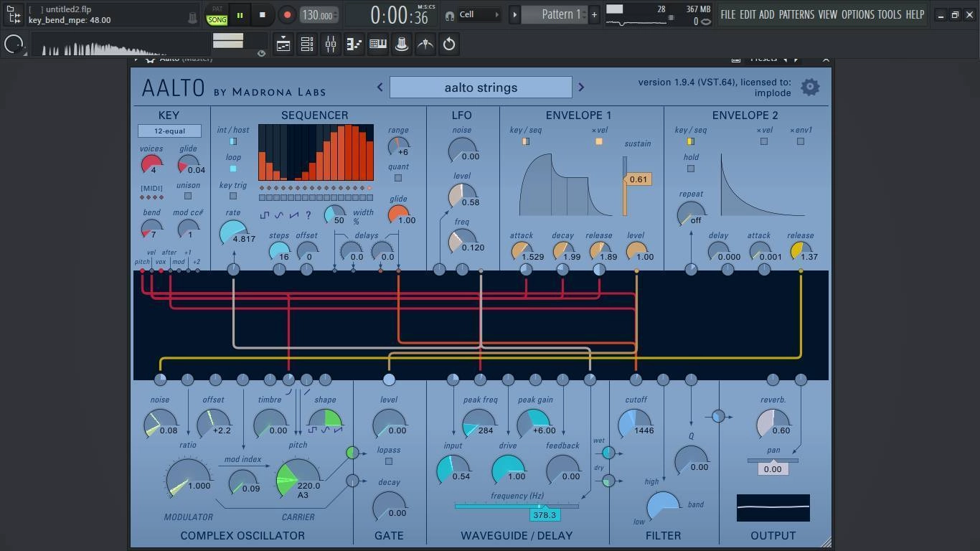
Task: Click the oscilloscope display in Output section
Action: coord(773,508)
